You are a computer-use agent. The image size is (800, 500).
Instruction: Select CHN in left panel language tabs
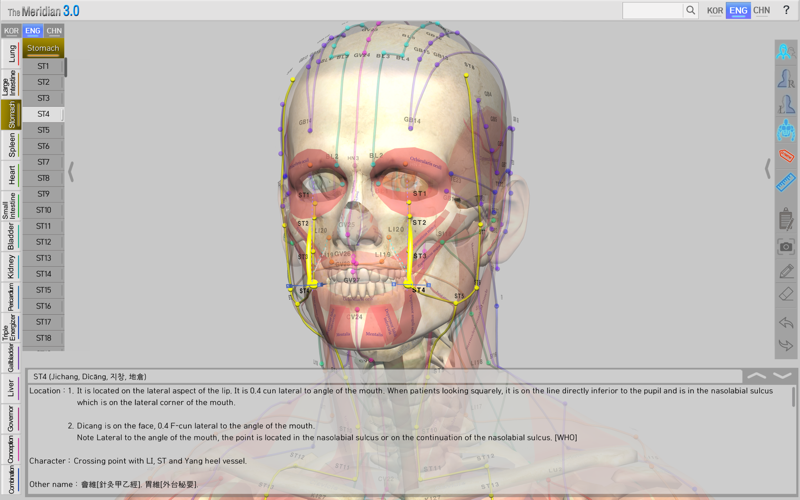54,31
